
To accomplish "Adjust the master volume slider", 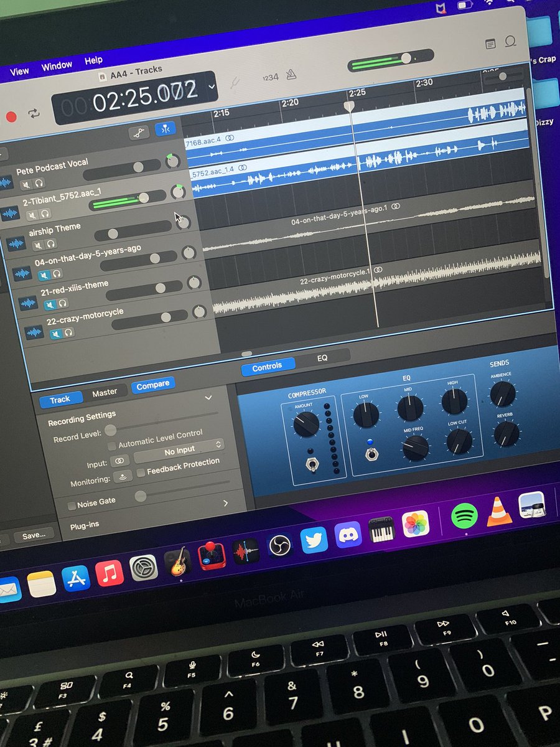I will tap(391, 61).
